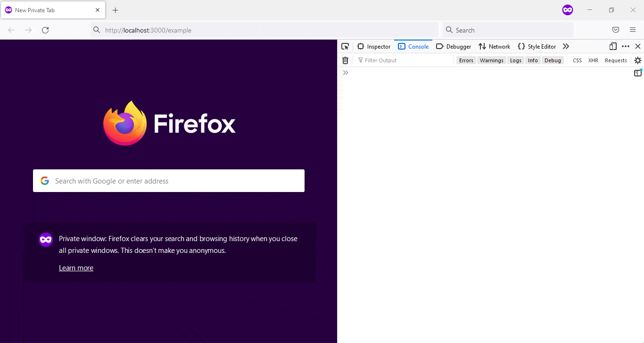Open a new browser tab
Image resolution: width=644 pixels, height=343 pixels.
tap(115, 10)
